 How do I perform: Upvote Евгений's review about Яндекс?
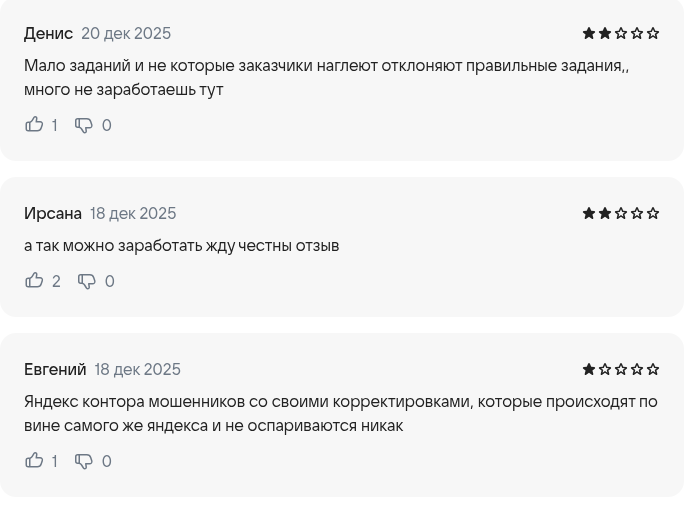[x=34, y=461]
